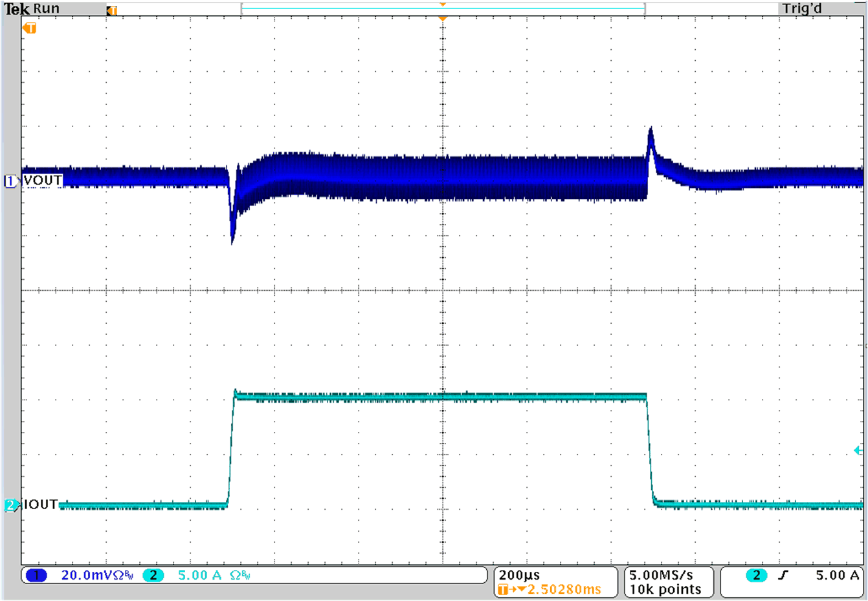Select the Channel 2 ground marker on left
This screenshot has width=868, height=601.
pos(10,506)
